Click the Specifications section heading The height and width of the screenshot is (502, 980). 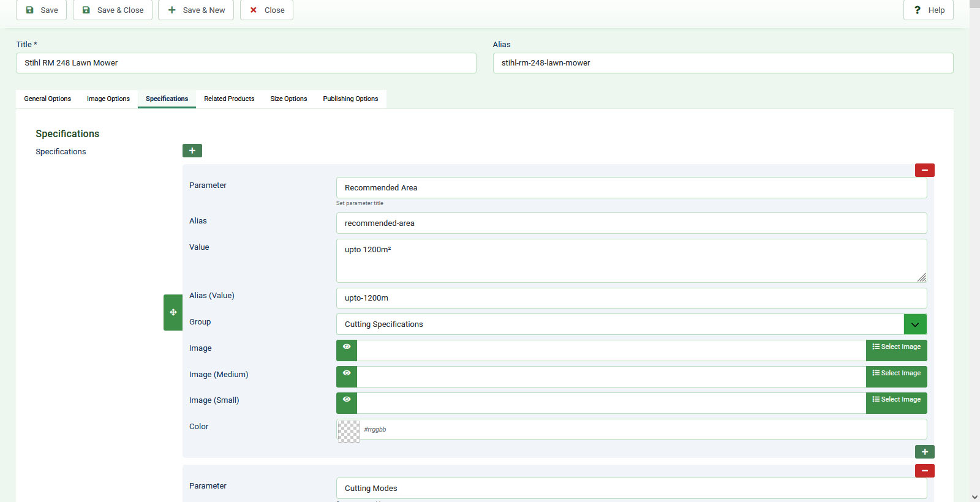[x=67, y=133]
